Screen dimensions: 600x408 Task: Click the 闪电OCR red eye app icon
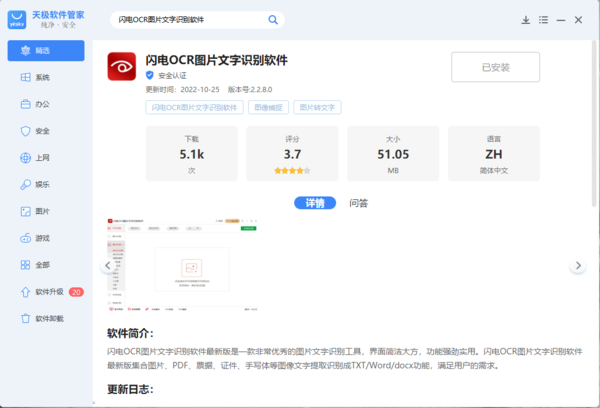pos(124,69)
